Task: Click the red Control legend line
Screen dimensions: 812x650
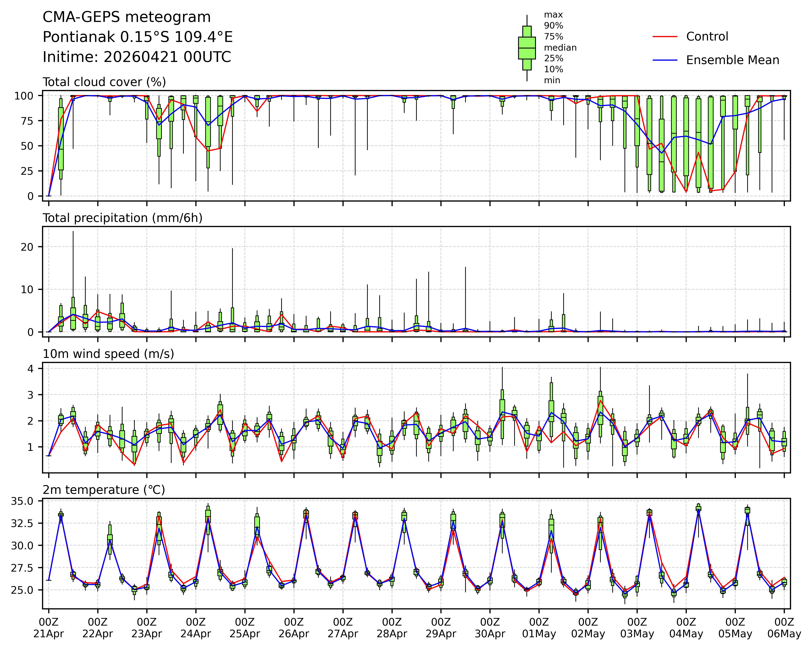Action: pyautogui.click(x=665, y=37)
